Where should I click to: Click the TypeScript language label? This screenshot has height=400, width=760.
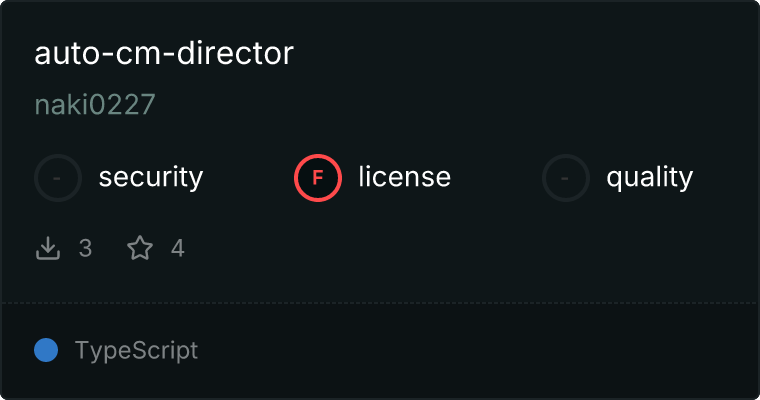[x=136, y=350]
